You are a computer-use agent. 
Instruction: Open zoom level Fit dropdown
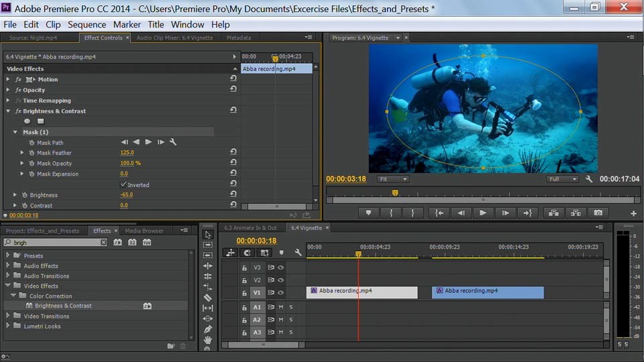(x=393, y=179)
